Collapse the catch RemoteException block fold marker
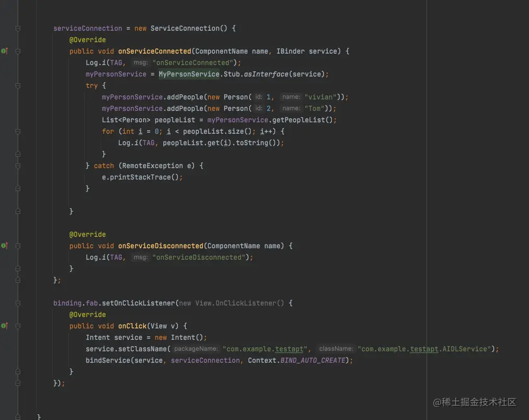 click(18, 166)
